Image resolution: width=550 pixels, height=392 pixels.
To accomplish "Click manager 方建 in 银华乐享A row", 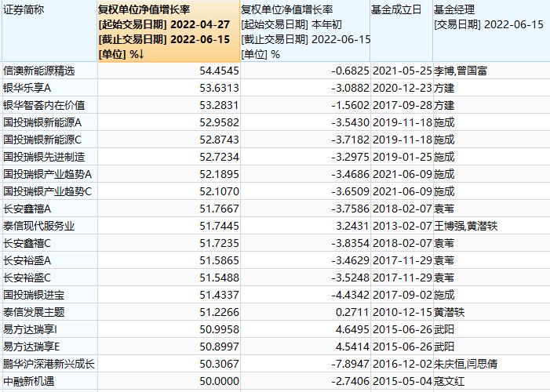I will pos(444,88).
